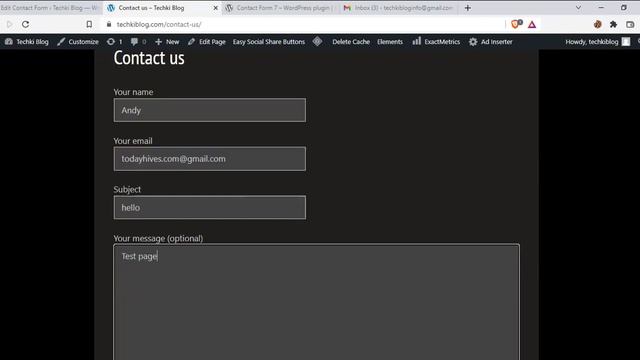This screenshot has width=640, height=360.
Task: Close the Contact us – Techki Blog tab
Action: 216,8
